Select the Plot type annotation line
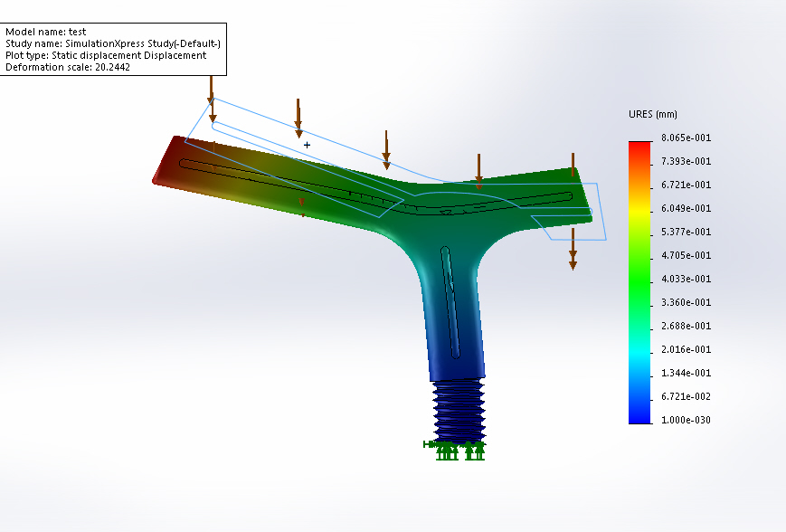This screenshot has height=532, width=786. tap(106, 55)
